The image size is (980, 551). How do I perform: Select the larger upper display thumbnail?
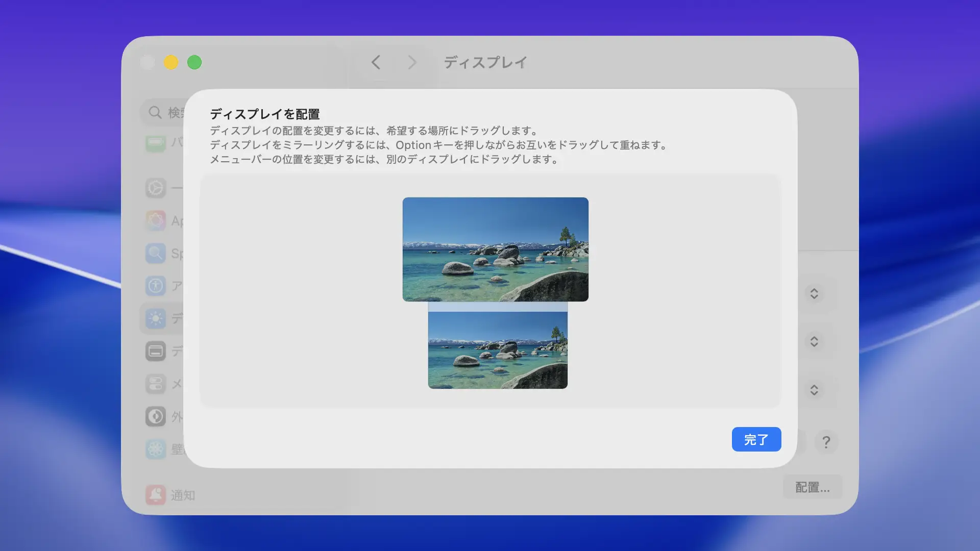pyautogui.click(x=495, y=249)
